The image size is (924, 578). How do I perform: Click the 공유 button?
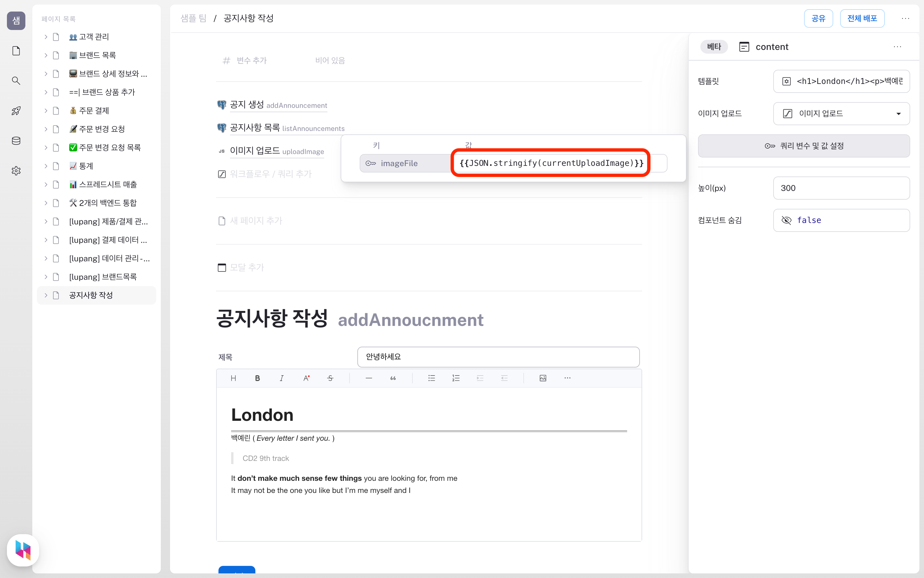click(x=818, y=18)
